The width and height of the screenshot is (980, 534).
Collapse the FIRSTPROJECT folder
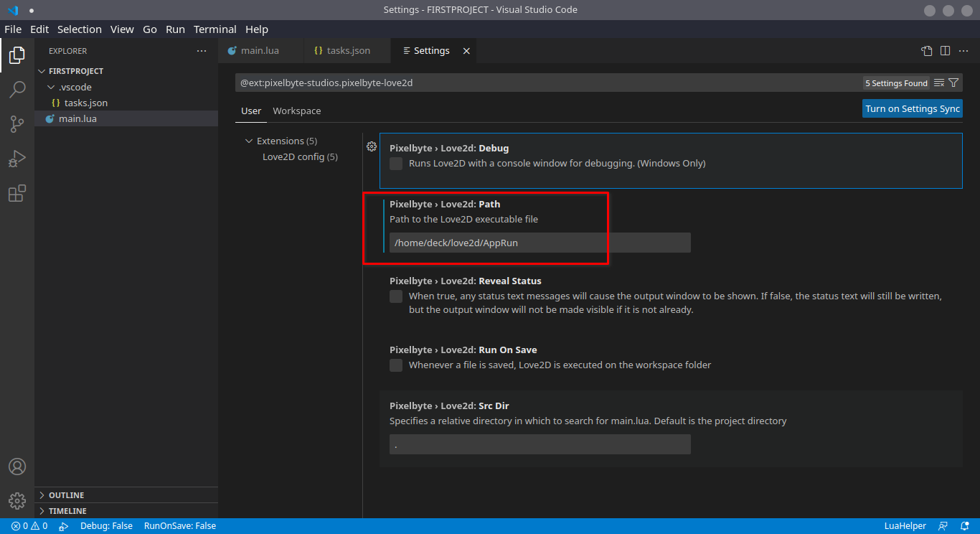[126, 71]
